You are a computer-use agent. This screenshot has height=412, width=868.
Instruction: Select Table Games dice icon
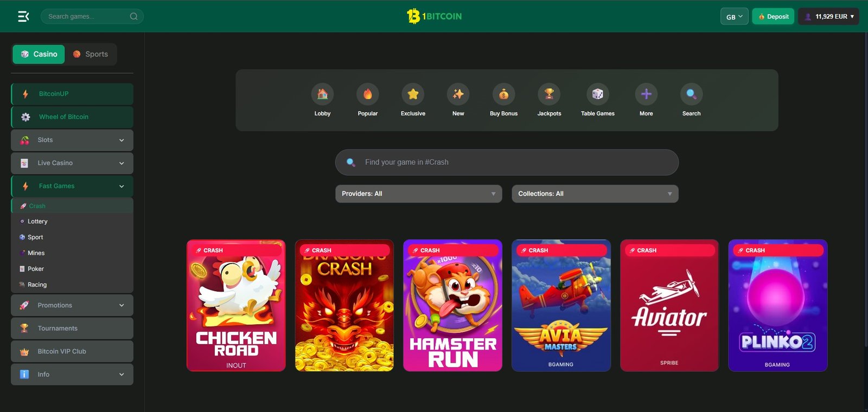pyautogui.click(x=597, y=94)
